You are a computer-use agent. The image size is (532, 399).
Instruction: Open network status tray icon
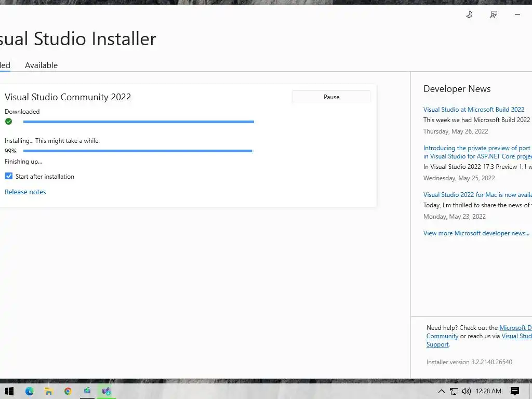[454, 391]
